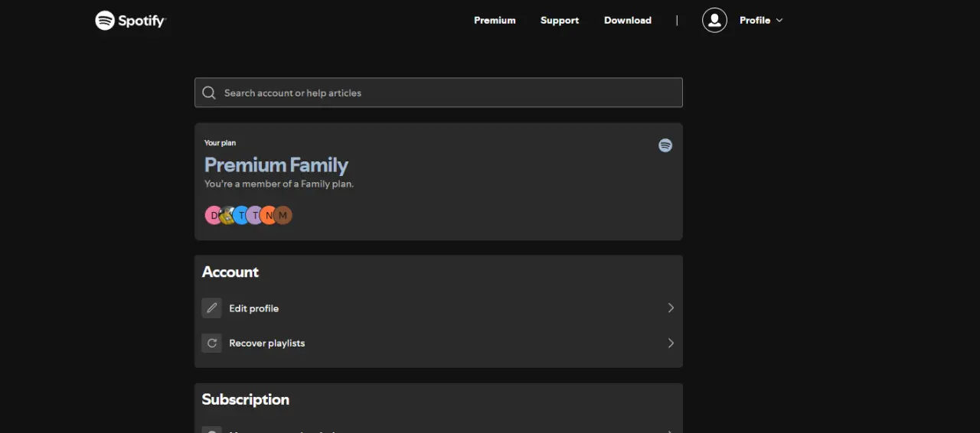The image size is (980, 433).
Task: Open the Download menu item
Action: 628,21
